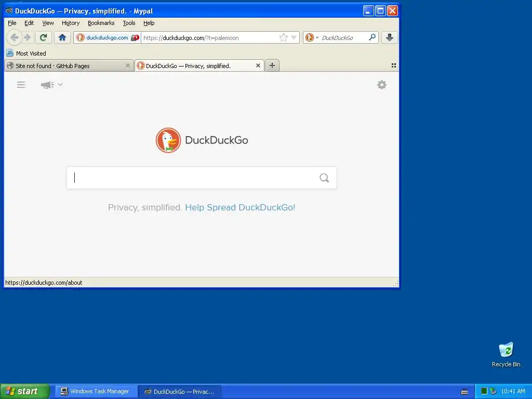This screenshot has height=399, width=532.
Task: Click the DuckDuckGo duck logo
Action: pos(168,140)
